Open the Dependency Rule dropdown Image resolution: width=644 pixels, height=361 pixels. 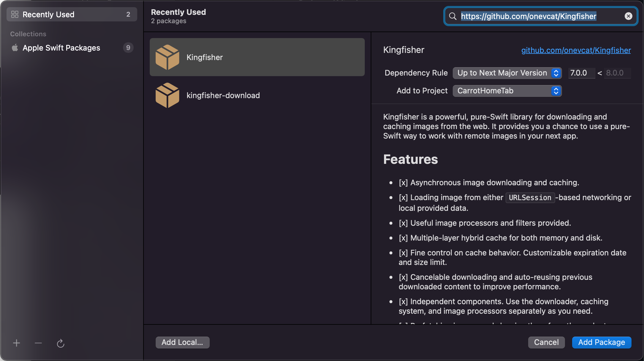[503, 73]
